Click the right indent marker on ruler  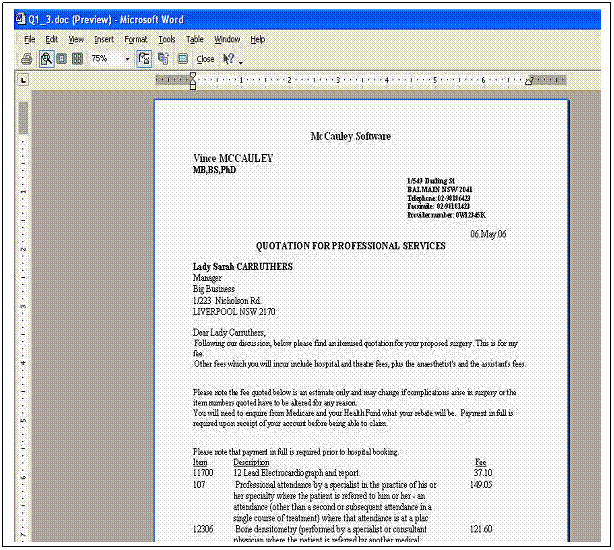[529, 81]
